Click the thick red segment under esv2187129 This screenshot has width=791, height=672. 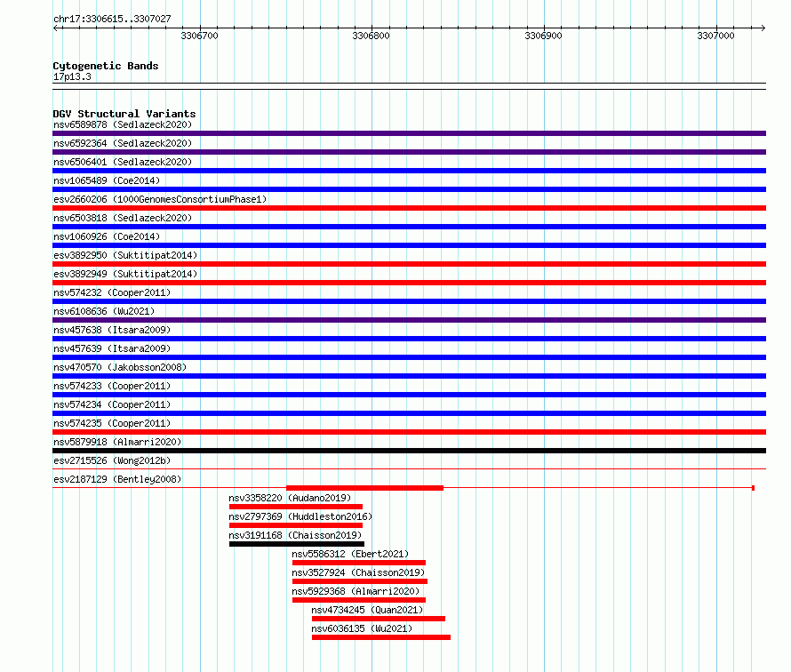coord(364,488)
